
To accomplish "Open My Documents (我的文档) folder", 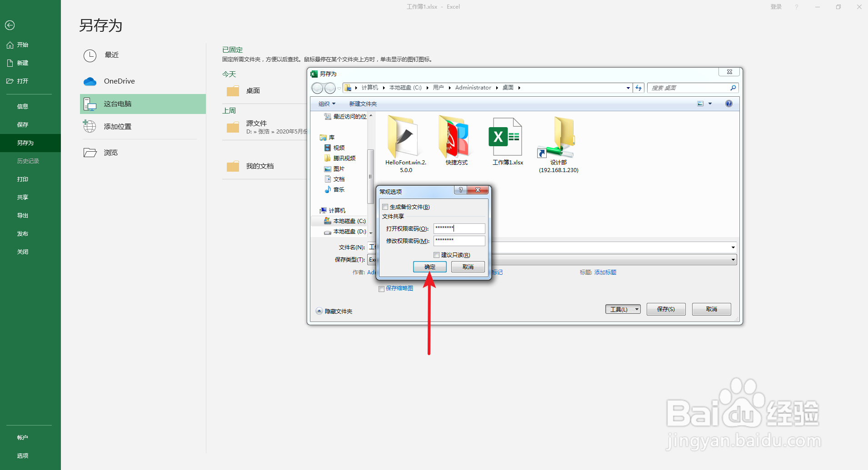I will click(260, 166).
